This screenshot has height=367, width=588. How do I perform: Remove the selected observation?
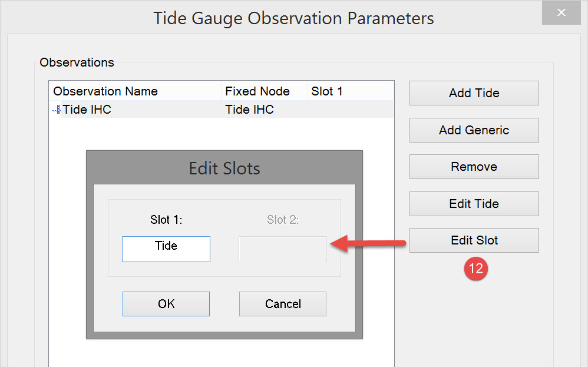pos(474,167)
